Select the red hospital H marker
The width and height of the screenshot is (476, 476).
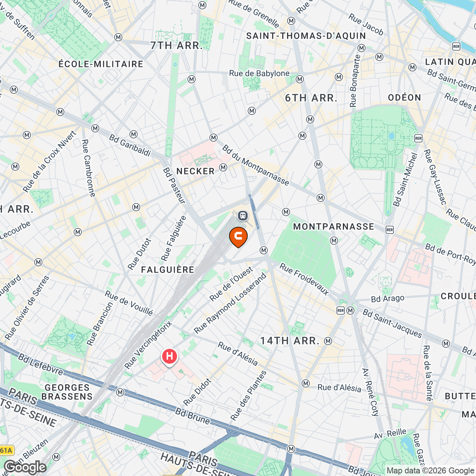point(170,357)
